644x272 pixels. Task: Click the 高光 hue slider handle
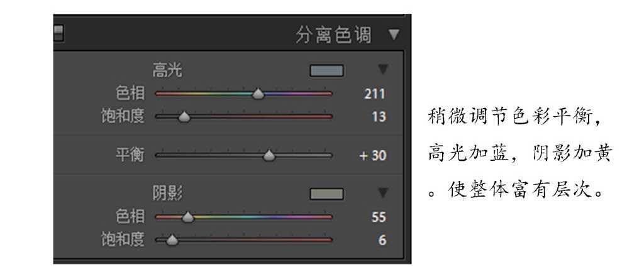pyautogui.click(x=258, y=94)
